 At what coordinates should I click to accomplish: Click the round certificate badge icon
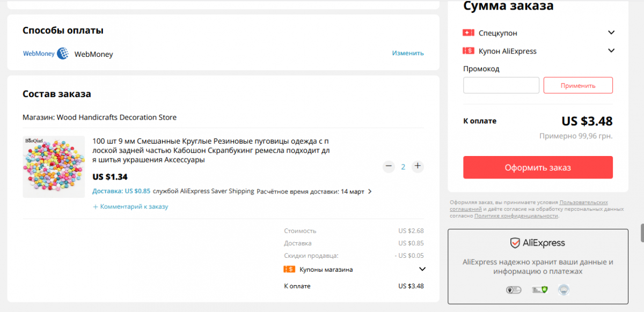(563, 290)
